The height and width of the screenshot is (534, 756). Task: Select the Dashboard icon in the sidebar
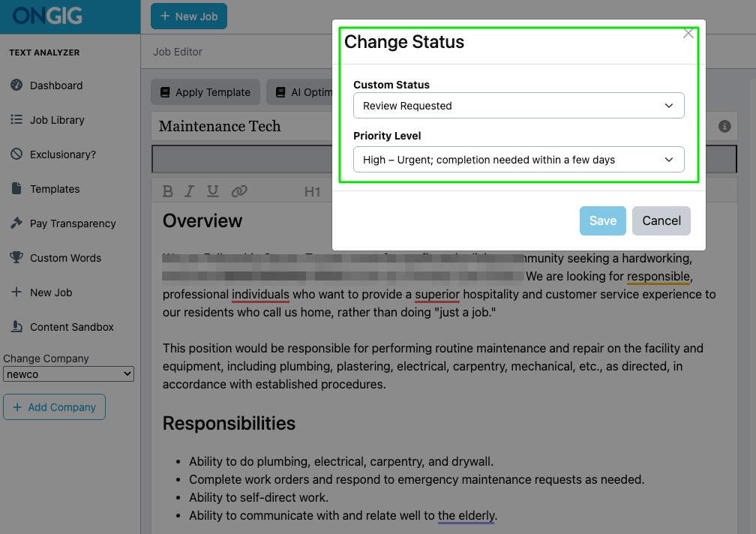pos(16,85)
